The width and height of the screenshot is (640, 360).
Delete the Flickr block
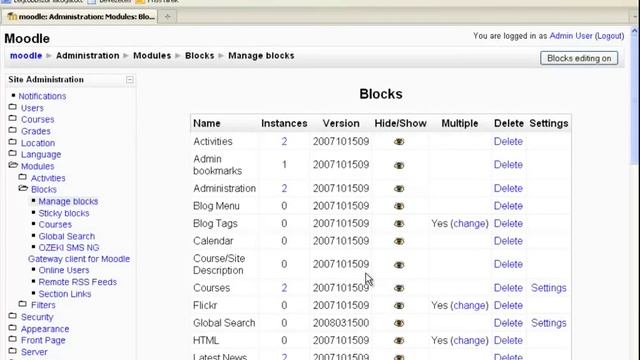click(x=508, y=306)
